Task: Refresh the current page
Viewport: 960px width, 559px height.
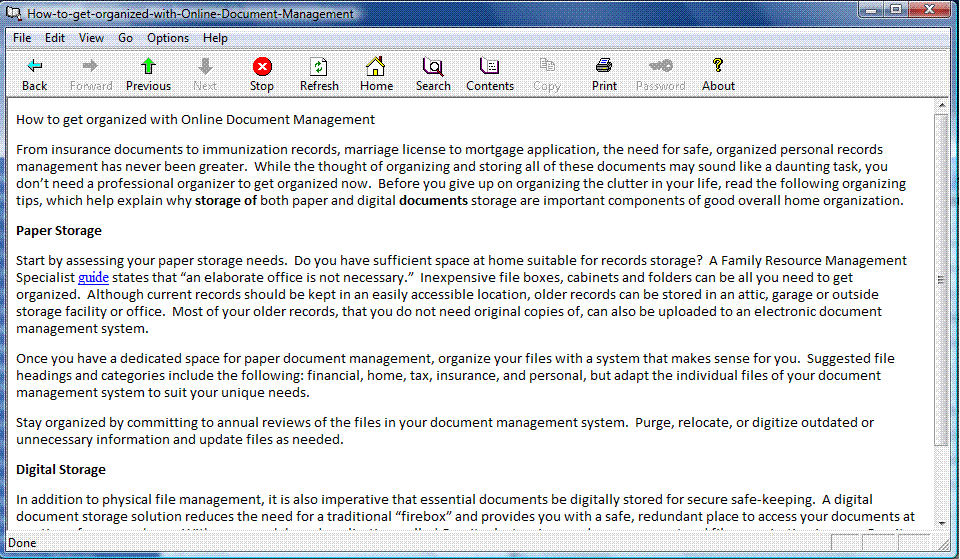Action: pos(319,75)
